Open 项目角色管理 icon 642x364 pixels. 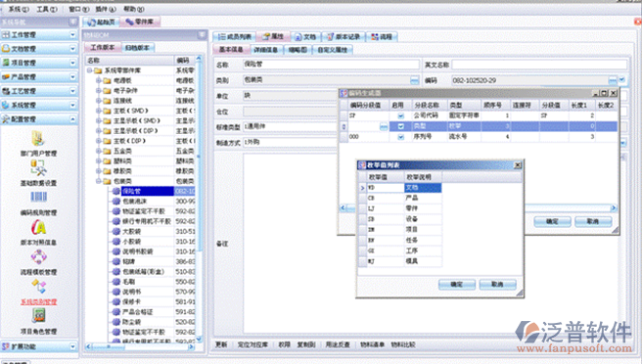pos(38,316)
